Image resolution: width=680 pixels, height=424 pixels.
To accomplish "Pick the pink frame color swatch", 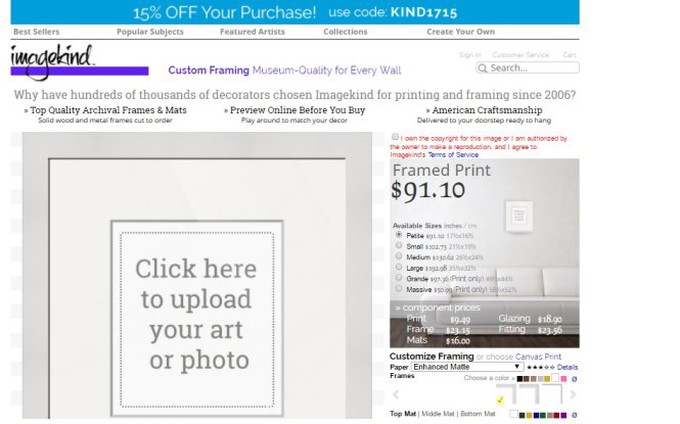I will [x=563, y=379].
